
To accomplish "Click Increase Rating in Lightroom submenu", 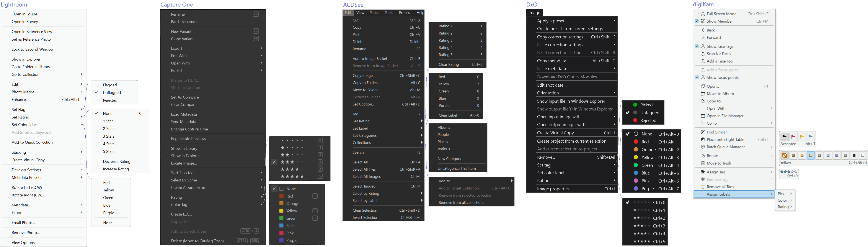I will [116, 169].
